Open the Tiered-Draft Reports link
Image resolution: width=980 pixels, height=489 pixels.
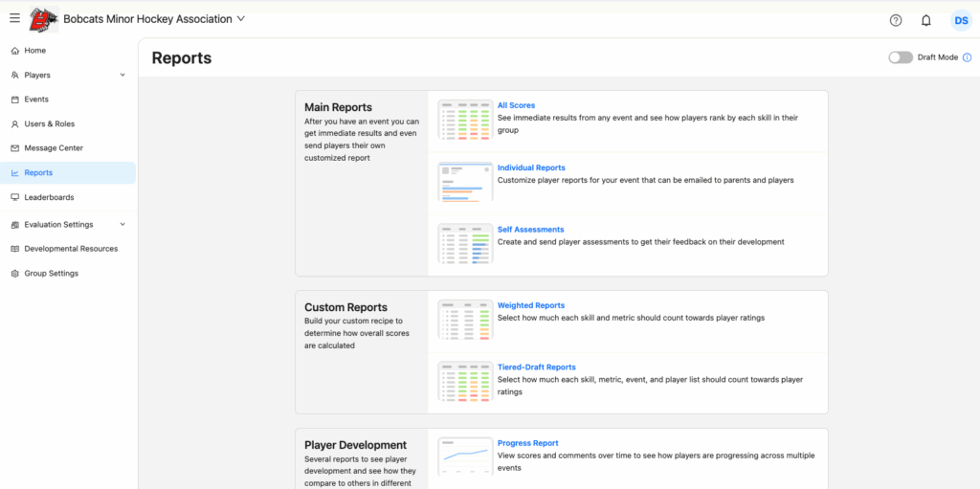536,367
